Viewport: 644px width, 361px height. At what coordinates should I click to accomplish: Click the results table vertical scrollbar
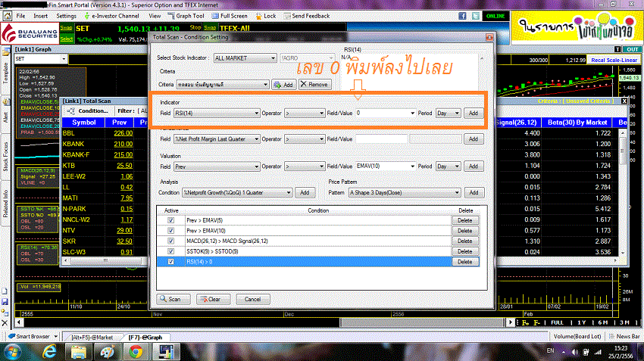(623, 192)
